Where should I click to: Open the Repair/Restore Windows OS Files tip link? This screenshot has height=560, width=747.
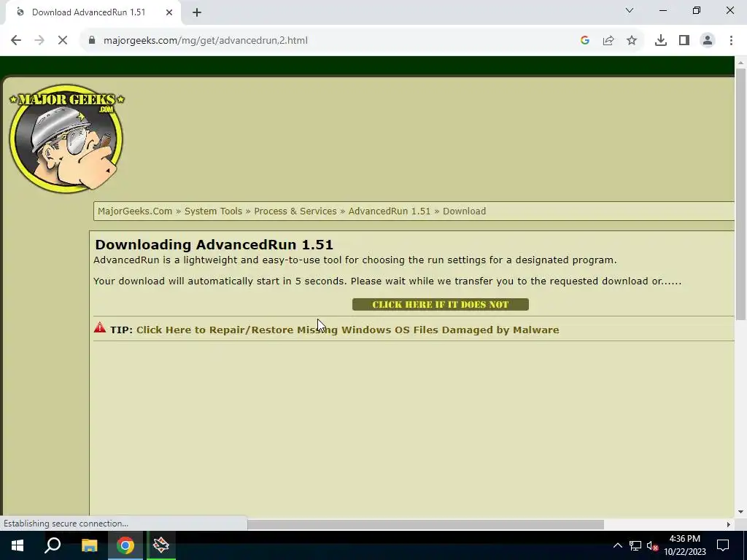click(x=347, y=330)
